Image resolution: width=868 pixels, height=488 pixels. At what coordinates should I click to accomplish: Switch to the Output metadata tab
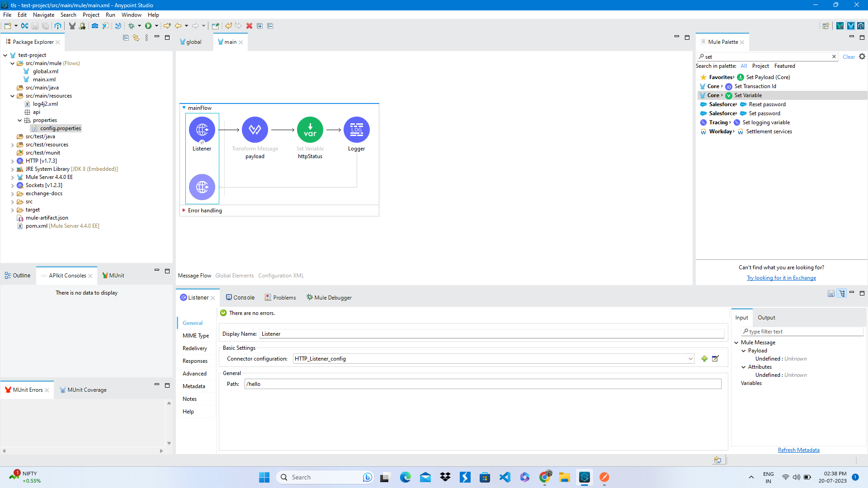coord(766,318)
